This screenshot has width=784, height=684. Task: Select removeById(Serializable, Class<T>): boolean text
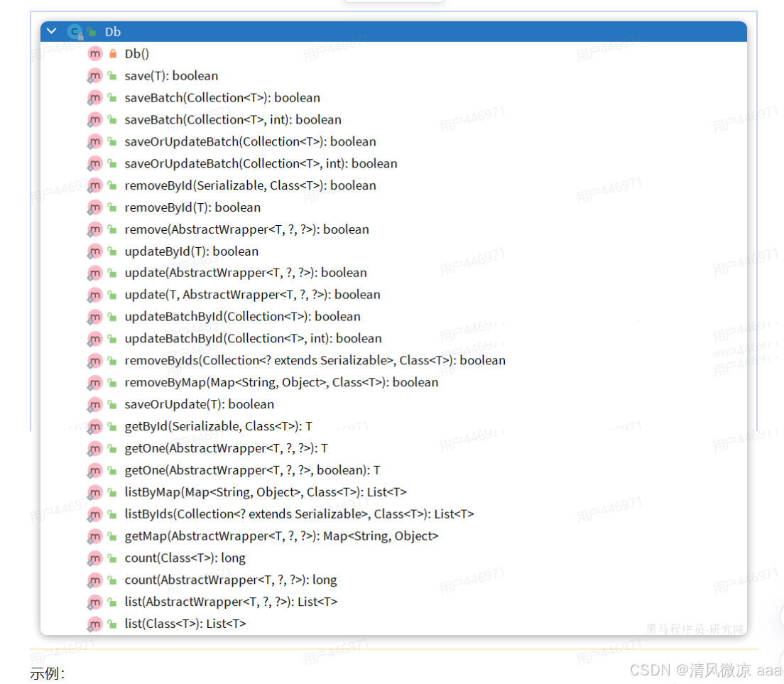point(251,185)
